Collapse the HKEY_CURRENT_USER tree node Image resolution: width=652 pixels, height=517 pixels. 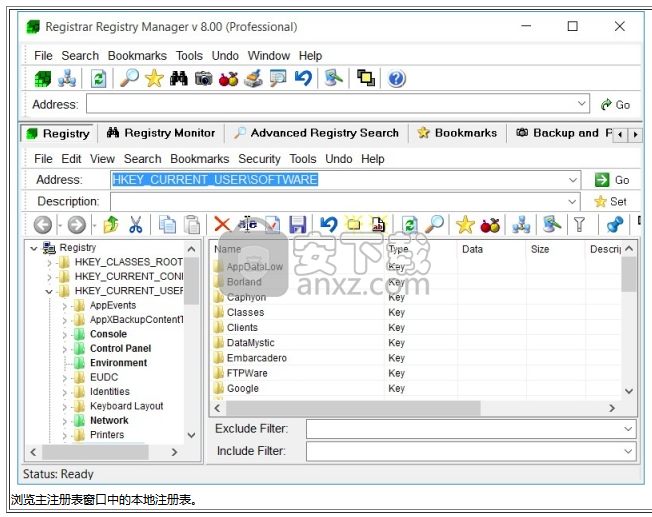point(49,292)
